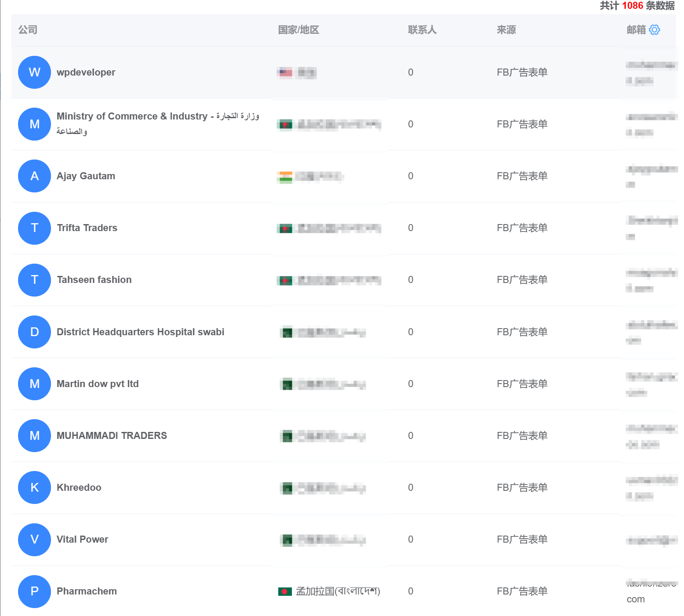Click the contact count 0 for Vital Power
684x616 pixels.
pos(411,539)
